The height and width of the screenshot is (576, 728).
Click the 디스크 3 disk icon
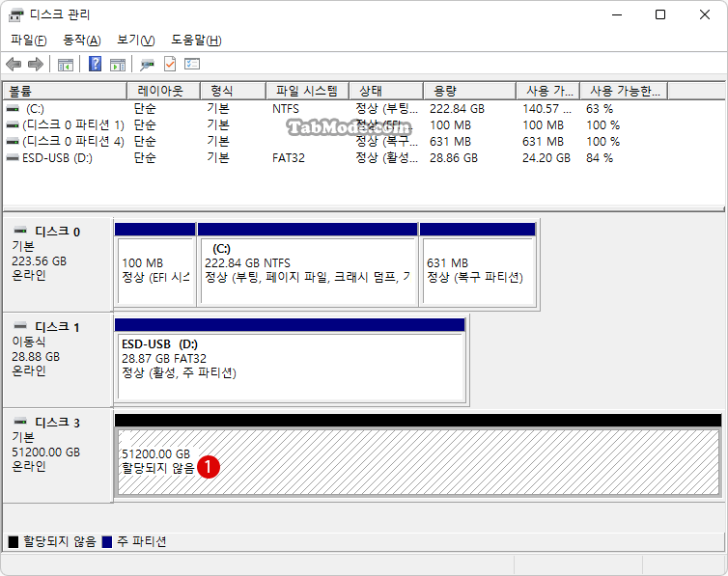[20, 421]
